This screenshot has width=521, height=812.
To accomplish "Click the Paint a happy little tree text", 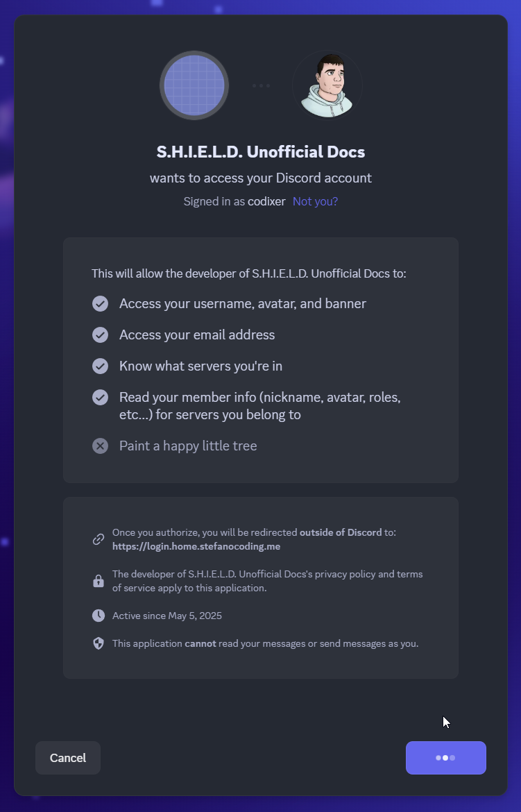I will (x=188, y=446).
